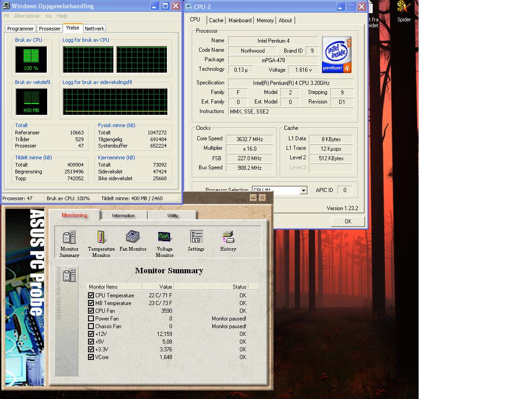The height and width of the screenshot is (399, 532).
Task: Close the ASUS PC Probe window
Action: click(x=262, y=197)
